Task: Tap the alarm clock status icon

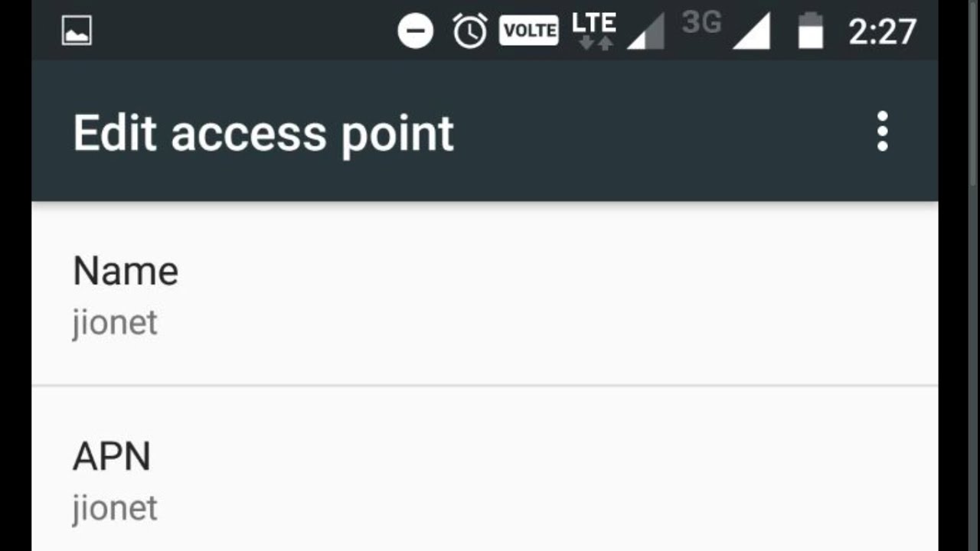Action: [469, 31]
